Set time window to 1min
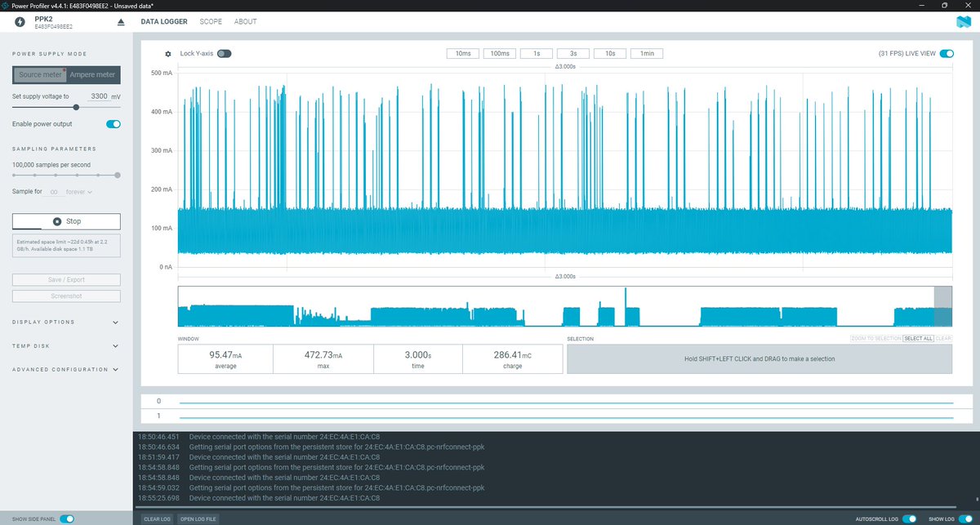The height and width of the screenshot is (525, 980). pos(647,54)
